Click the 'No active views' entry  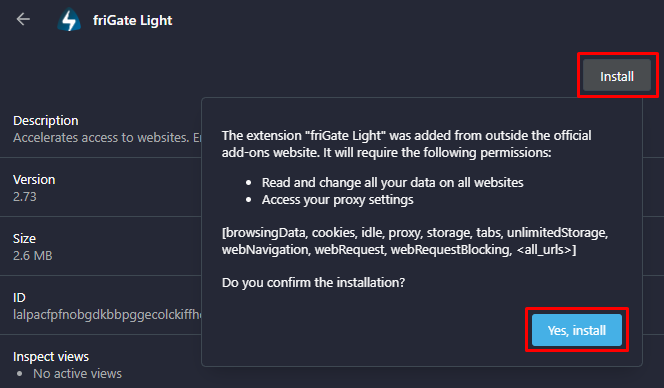(77, 374)
